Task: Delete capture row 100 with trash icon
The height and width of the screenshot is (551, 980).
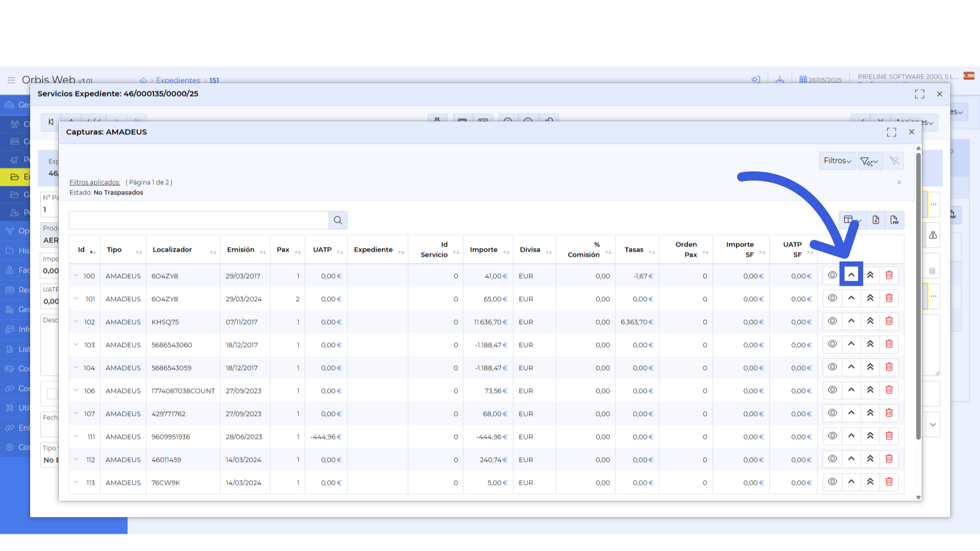Action: click(889, 275)
